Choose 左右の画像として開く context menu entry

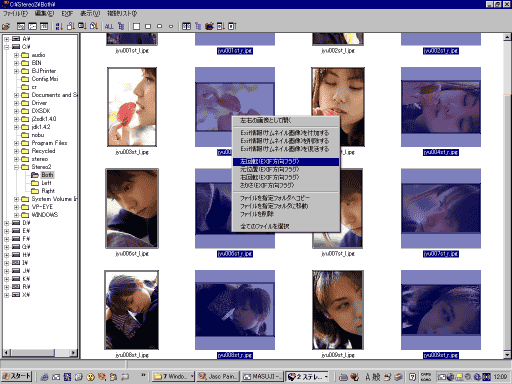point(286,121)
